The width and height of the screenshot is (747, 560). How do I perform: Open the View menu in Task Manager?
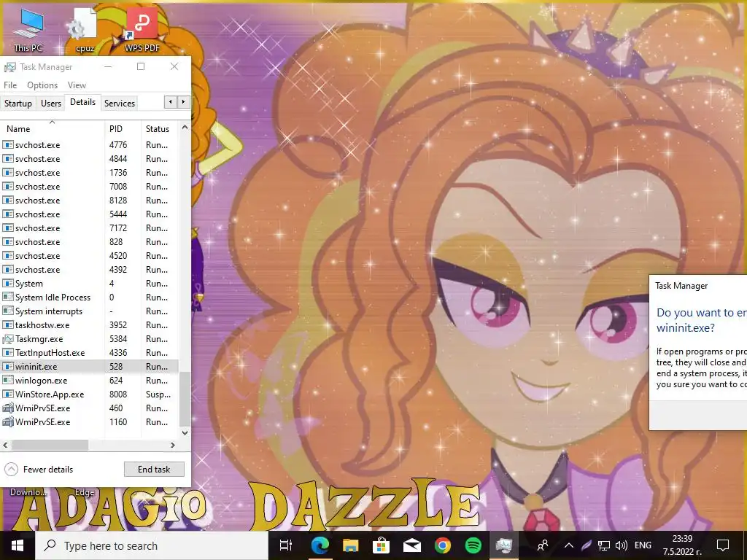(x=77, y=85)
